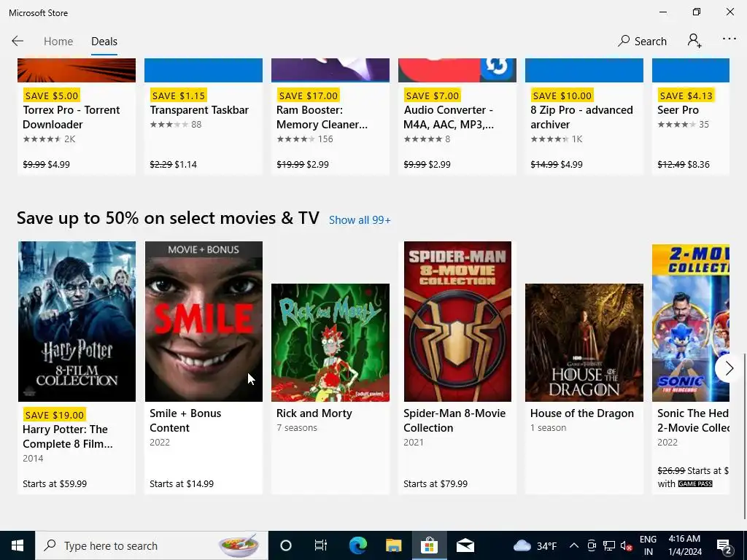Image resolution: width=747 pixels, height=560 pixels.
Task: Launch Microsoft Edge from the taskbar
Action: coord(357,545)
